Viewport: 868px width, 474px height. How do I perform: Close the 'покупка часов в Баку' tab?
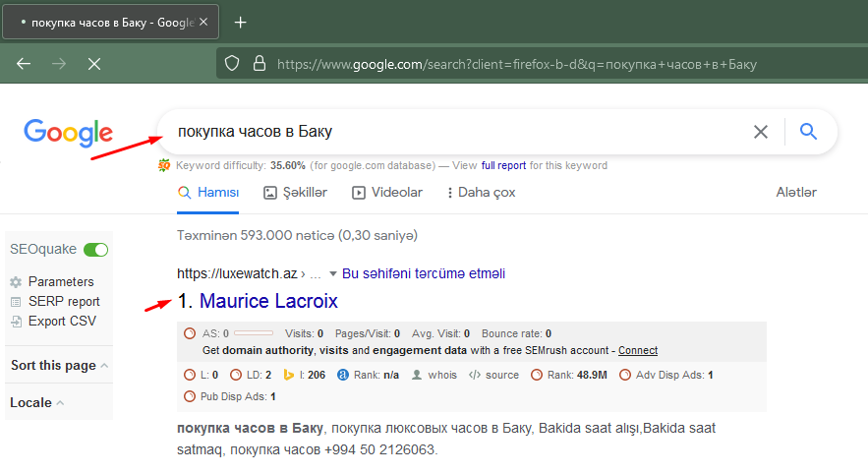pos(203,23)
